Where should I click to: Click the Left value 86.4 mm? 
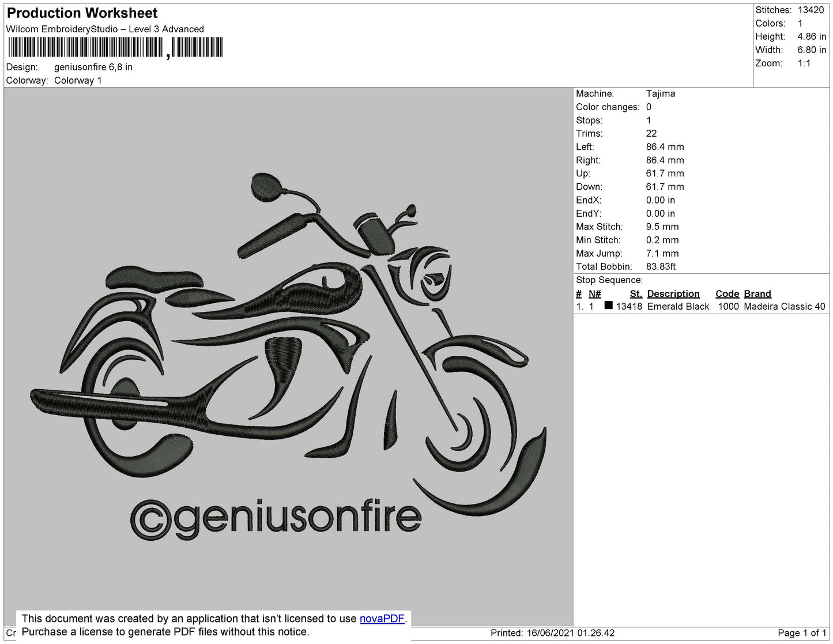665,146
